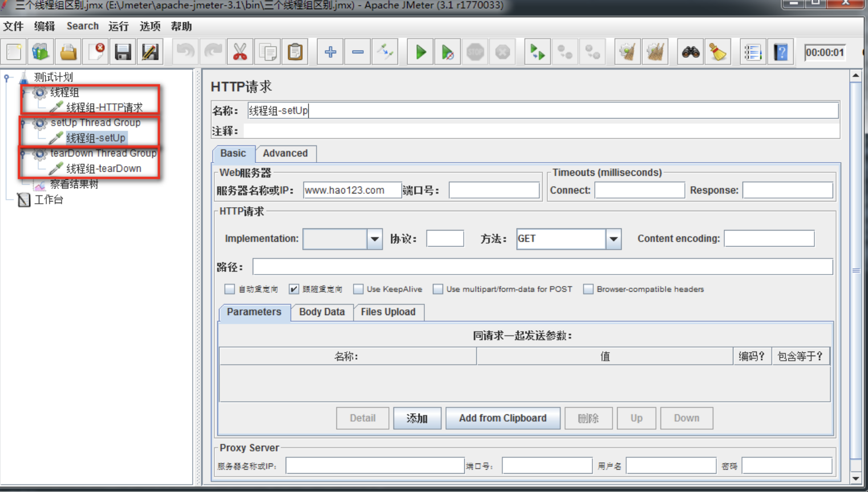Click the Paste clipboard icon

coord(295,52)
